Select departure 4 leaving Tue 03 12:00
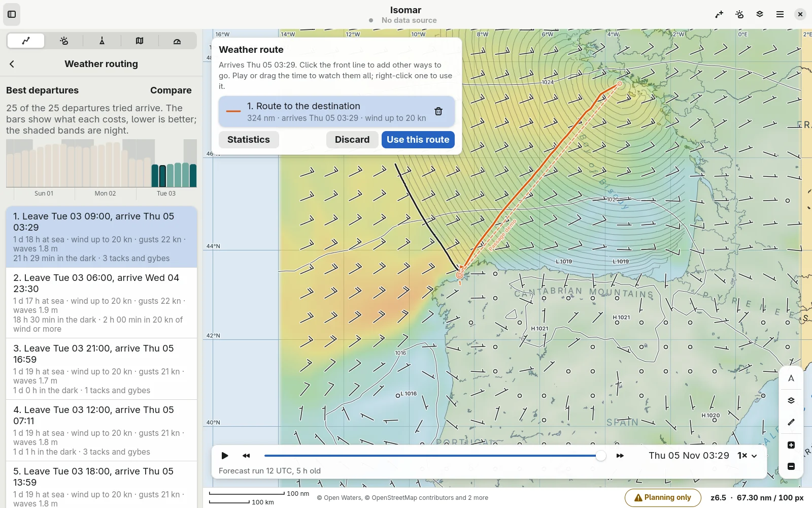Image resolution: width=812 pixels, height=508 pixels. [x=101, y=430]
